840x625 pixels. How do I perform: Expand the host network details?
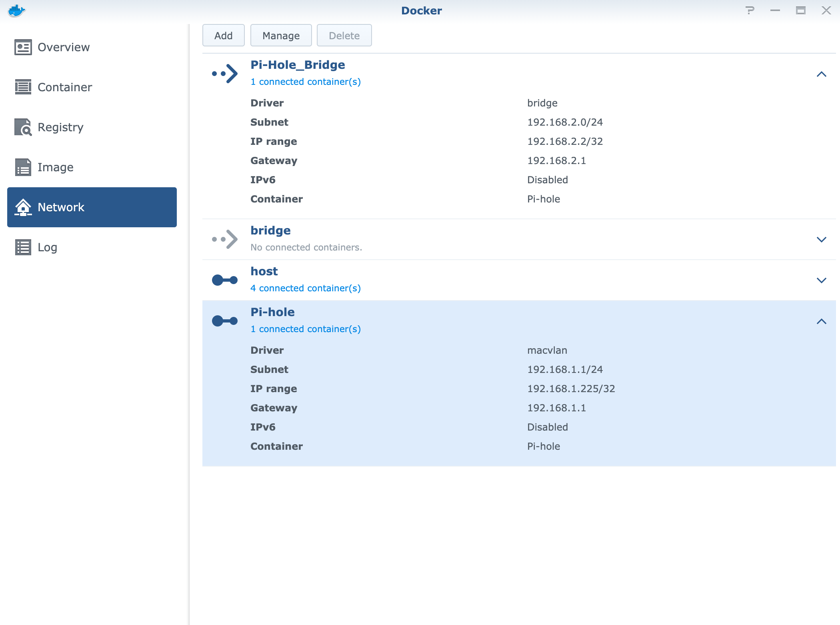[822, 280]
